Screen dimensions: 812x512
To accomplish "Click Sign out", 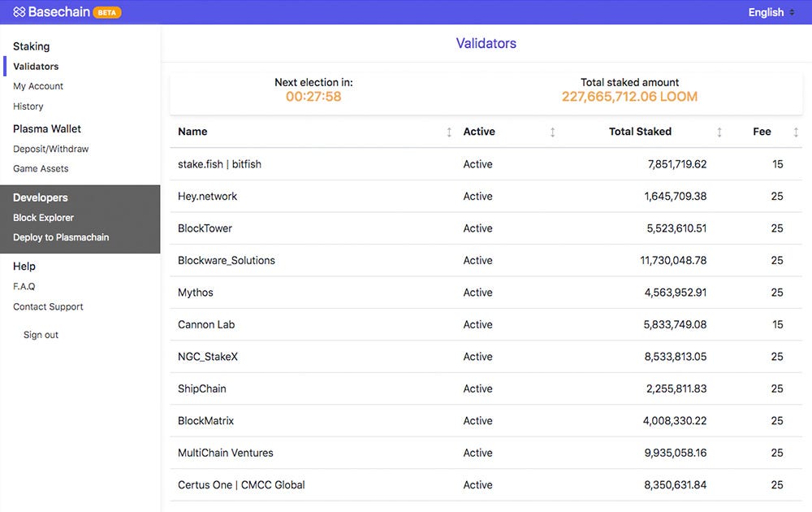I will click(41, 335).
